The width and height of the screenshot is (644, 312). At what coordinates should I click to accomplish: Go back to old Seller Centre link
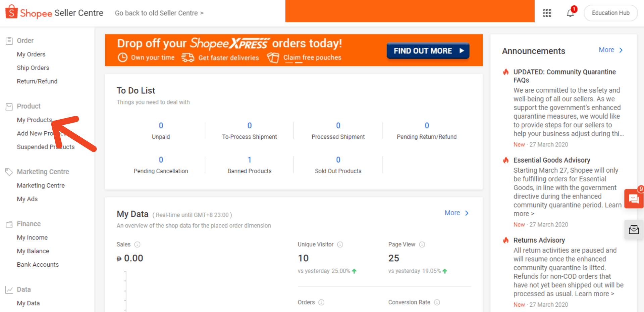click(x=159, y=13)
